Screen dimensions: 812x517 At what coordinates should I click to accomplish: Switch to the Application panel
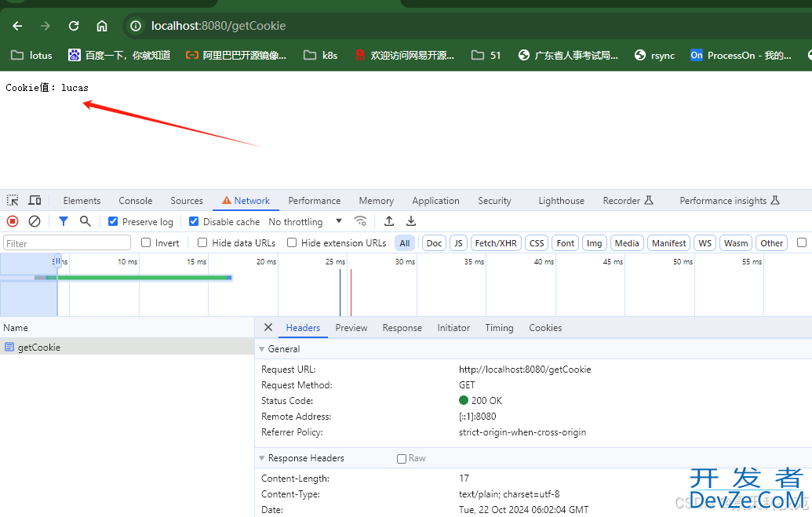(x=435, y=201)
